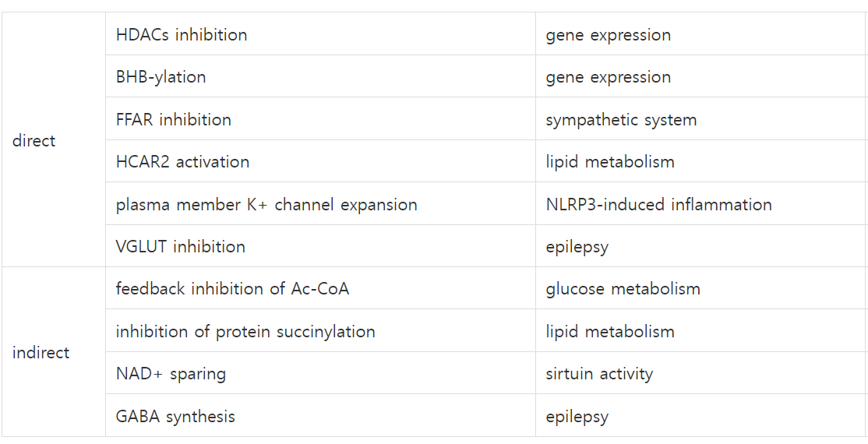Image resolution: width=868 pixels, height=444 pixels.
Task: Select the 'FFAR inhibition' cell
Action: point(174,120)
